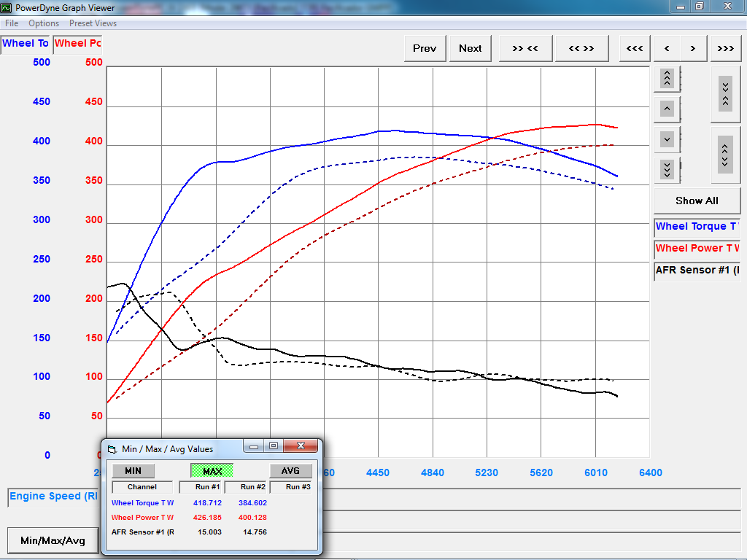
Task: Click the AFR Sensor #1 channel label
Action: [697, 271]
